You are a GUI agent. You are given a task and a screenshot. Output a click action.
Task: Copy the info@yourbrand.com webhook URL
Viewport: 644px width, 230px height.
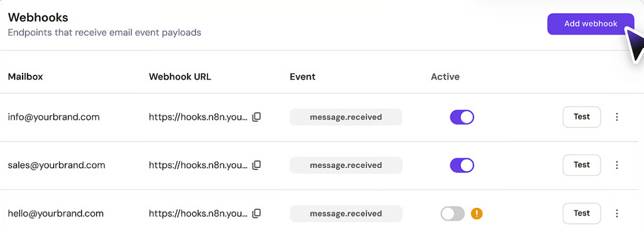tap(257, 117)
